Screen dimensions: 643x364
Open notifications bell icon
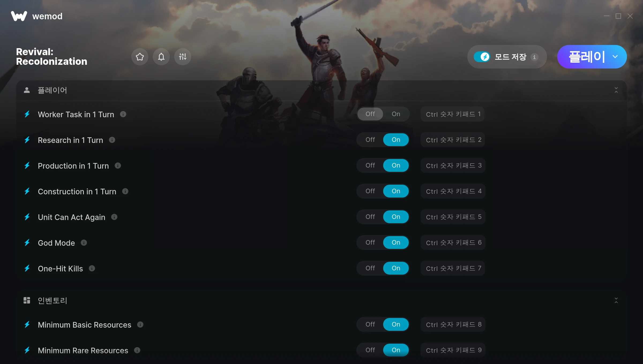[161, 57]
